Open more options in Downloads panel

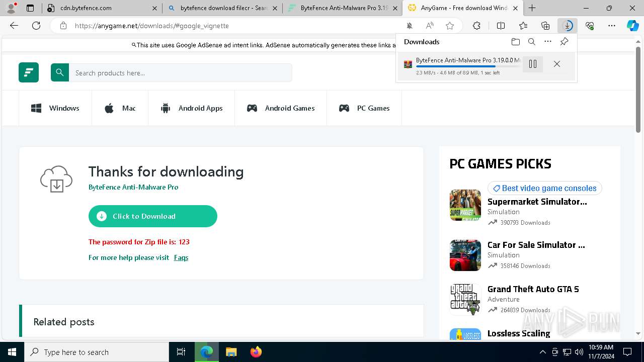coord(548,42)
